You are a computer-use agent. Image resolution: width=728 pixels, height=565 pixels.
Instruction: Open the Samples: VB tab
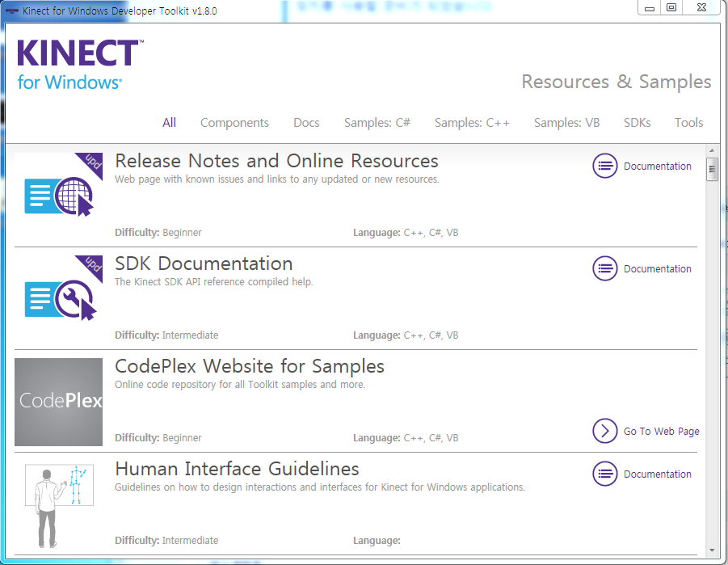tap(566, 123)
